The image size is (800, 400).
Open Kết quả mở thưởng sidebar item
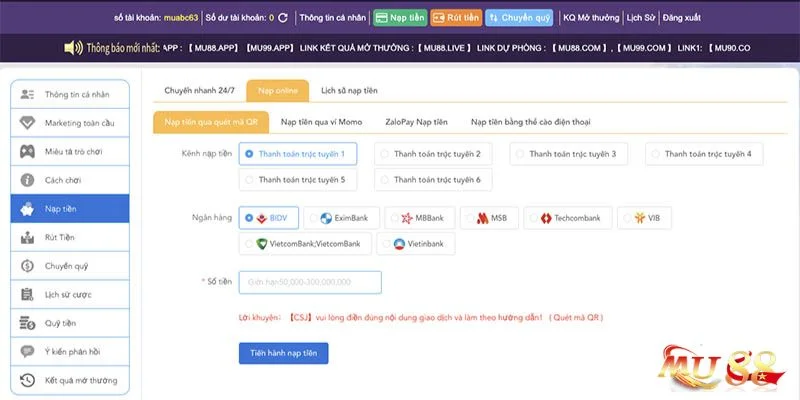[x=70, y=380]
